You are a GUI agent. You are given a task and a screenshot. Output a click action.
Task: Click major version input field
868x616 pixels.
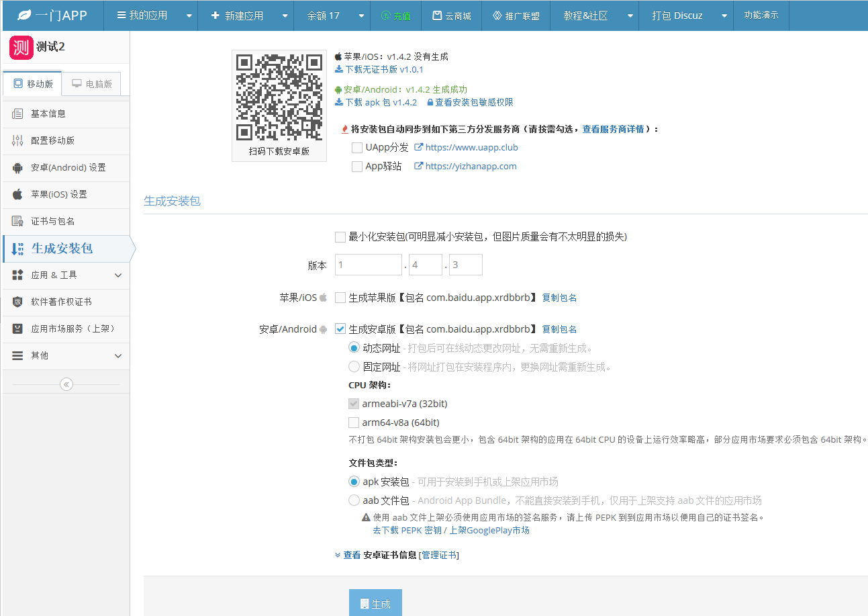[369, 265]
